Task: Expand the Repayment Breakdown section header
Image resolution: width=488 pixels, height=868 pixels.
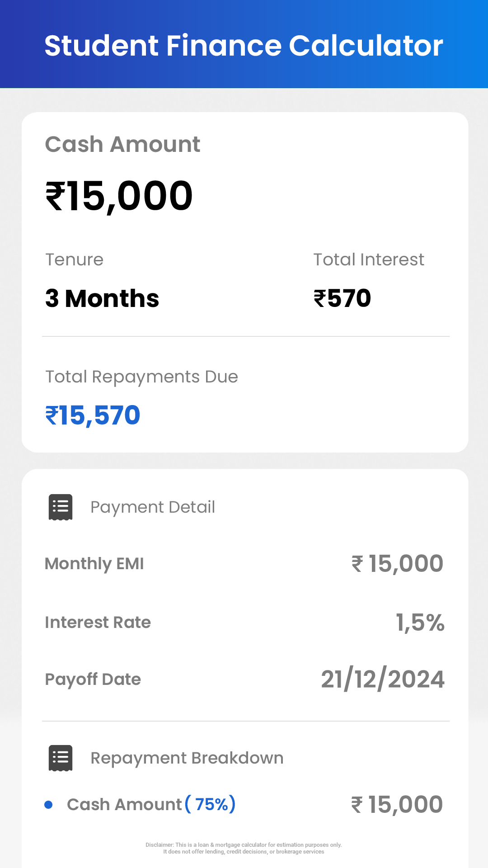Action: pyautogui.click(x=187, y=758)
